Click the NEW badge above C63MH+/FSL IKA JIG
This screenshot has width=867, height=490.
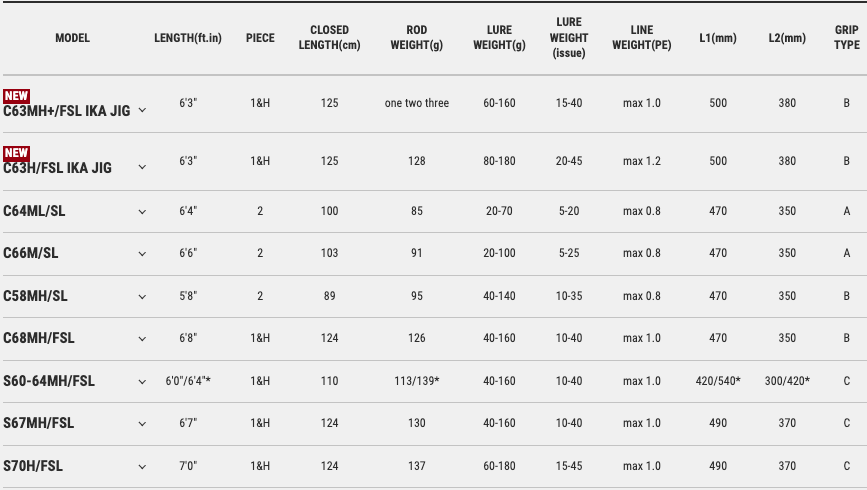click(16, 96)
